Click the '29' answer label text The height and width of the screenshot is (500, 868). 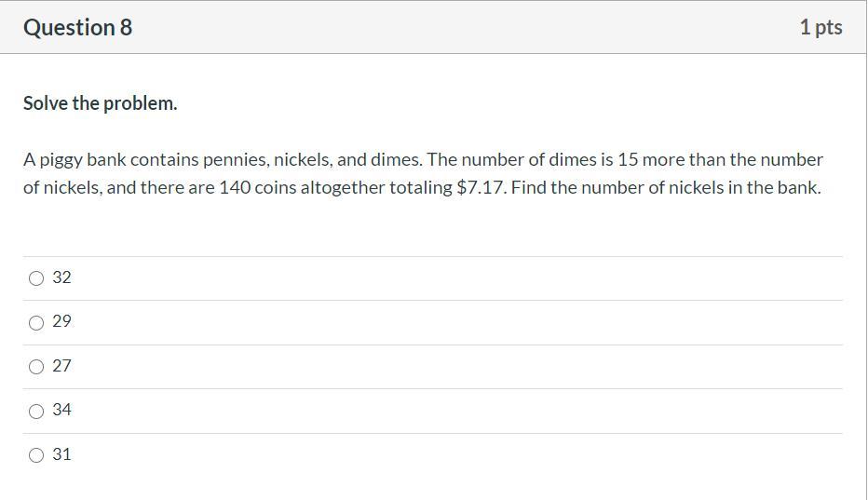(x=61, y=321)
